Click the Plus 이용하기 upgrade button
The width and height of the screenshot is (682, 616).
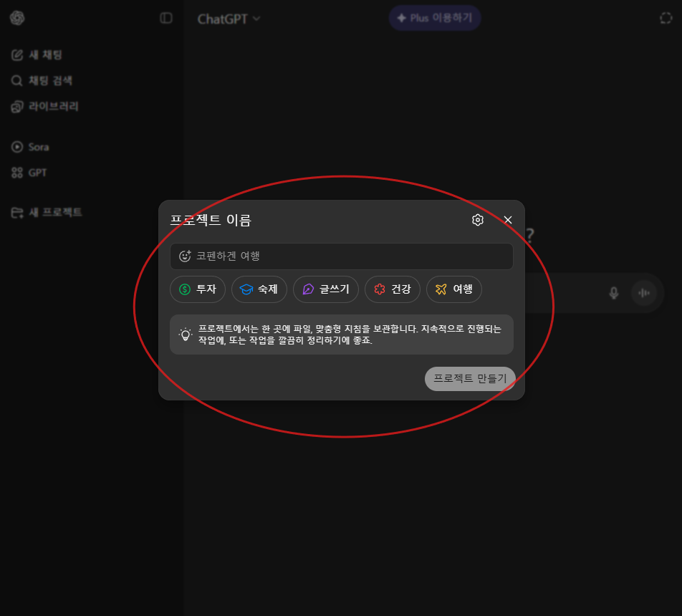click(435, 18)
